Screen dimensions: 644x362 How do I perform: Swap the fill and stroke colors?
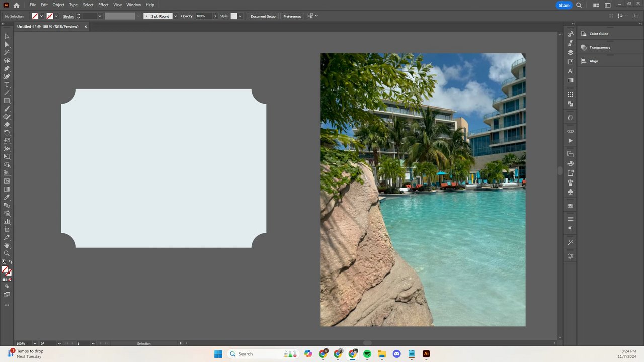point(11,262)
